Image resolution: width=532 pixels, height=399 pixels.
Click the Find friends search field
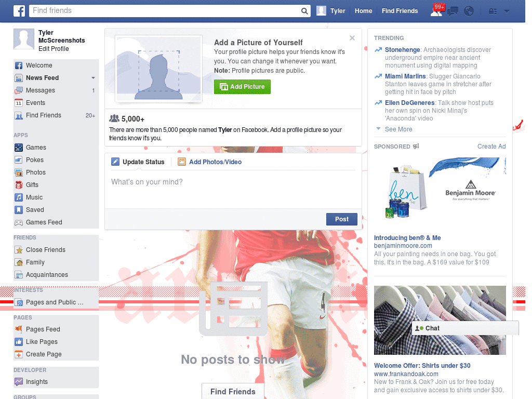pos(165,11)
